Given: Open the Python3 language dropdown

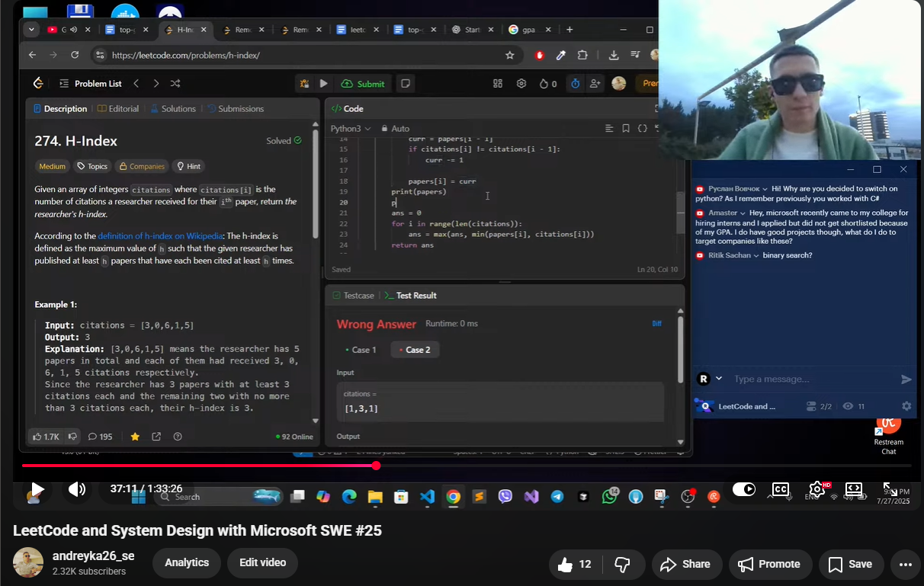Looking at the screenshot, I should click(x=351, y=129).
